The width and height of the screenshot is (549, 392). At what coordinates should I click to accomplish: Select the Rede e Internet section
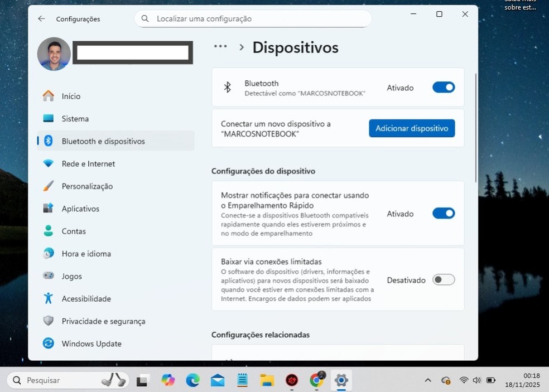point(88,163)
